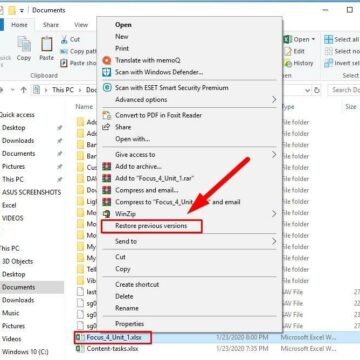Expand the WinZip submenu
The width and height of the screenshot is (360, 360).
pos(274,214)
